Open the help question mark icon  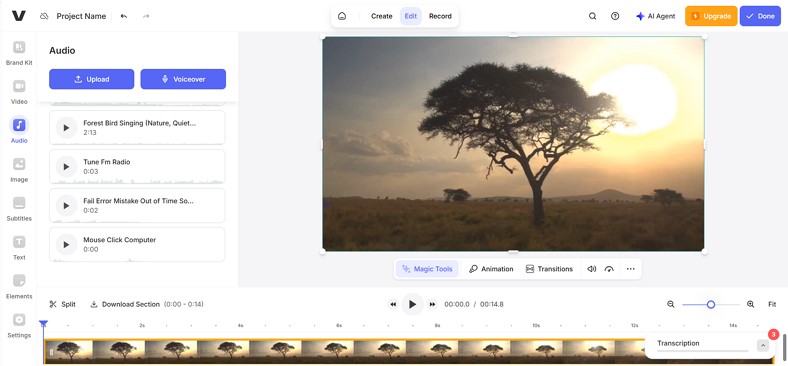coord(615,16)
